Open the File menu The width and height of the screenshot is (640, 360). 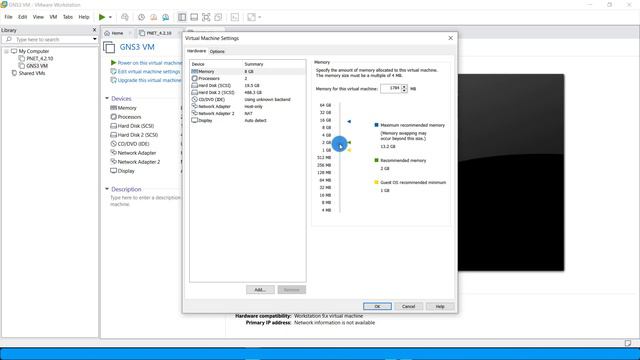click(x=9, y=17)
